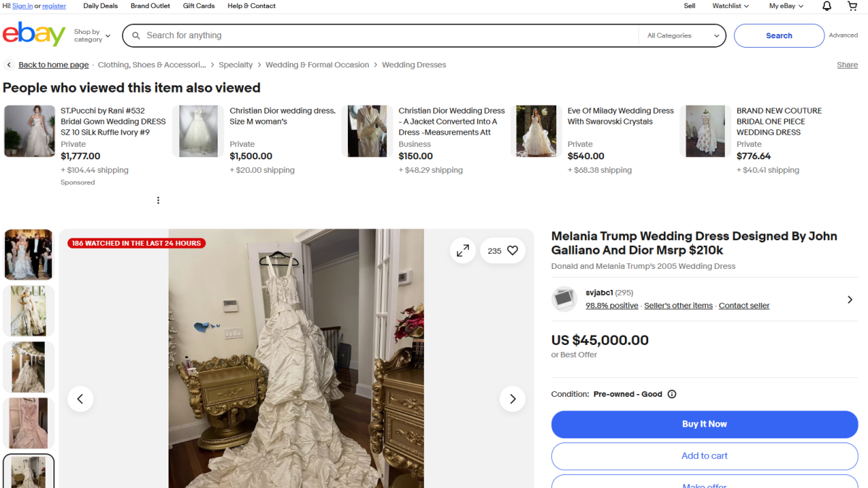Show the next product image arrow
The image size is (868, 488).
[512, 398]
